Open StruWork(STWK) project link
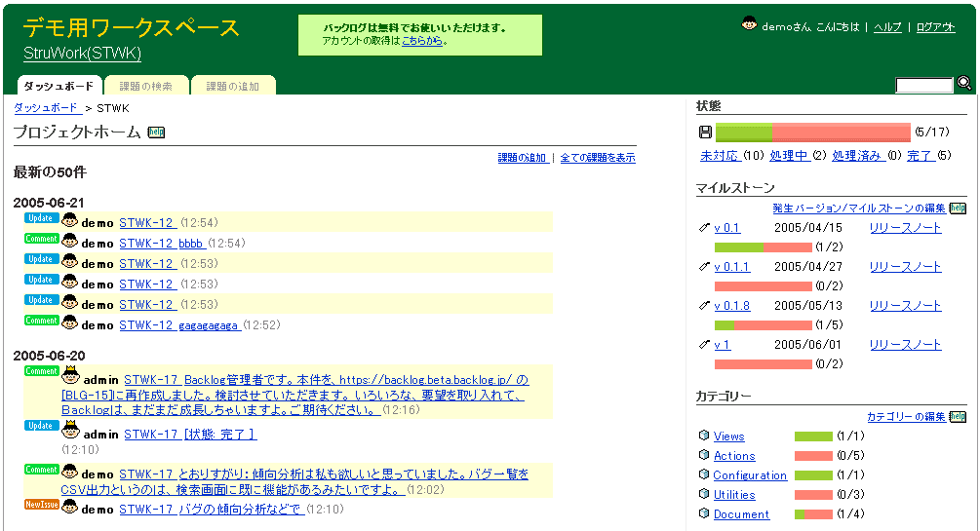The height and width of the screenshot is (531, 980). click(x=83, y=53)
